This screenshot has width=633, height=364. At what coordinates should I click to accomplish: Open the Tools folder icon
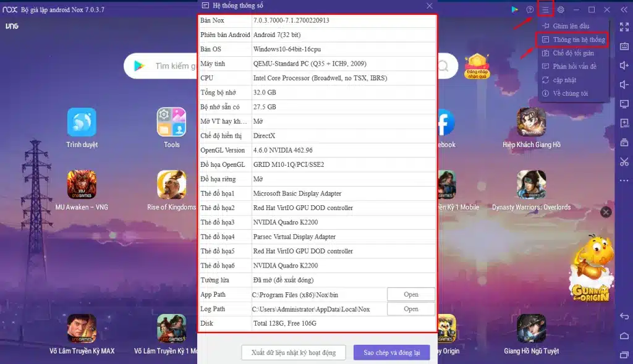click(x=172, y=122)
